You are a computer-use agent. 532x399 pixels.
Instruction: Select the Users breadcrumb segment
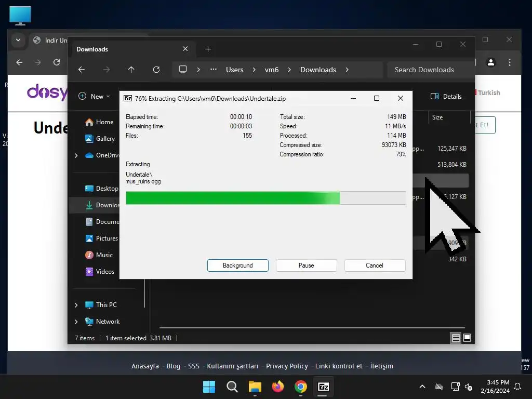(235, 70)
